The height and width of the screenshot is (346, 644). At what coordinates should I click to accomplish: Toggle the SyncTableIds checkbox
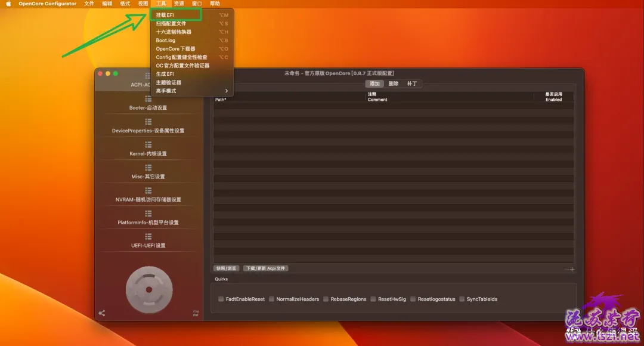coord(462,299)
